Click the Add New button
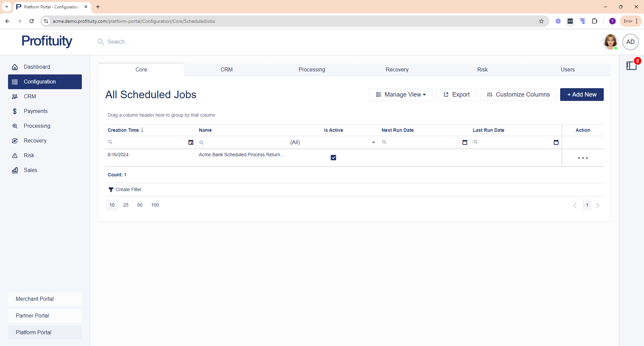The height and width of the screenshot is (346, 644). [582, 95]
